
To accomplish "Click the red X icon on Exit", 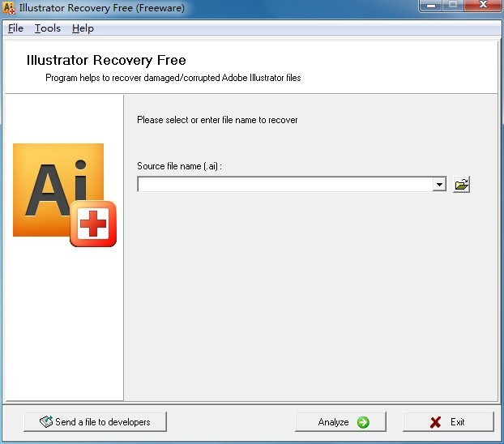I will click(x=436, y=422).
